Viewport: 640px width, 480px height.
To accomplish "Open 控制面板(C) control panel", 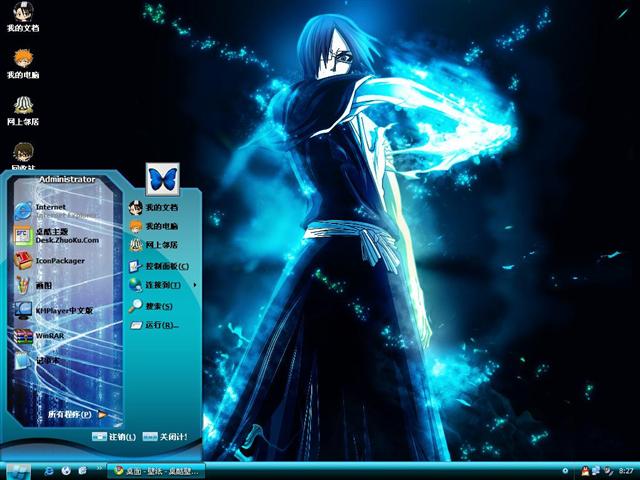I will pyautogui.click(x=159, y=266).
